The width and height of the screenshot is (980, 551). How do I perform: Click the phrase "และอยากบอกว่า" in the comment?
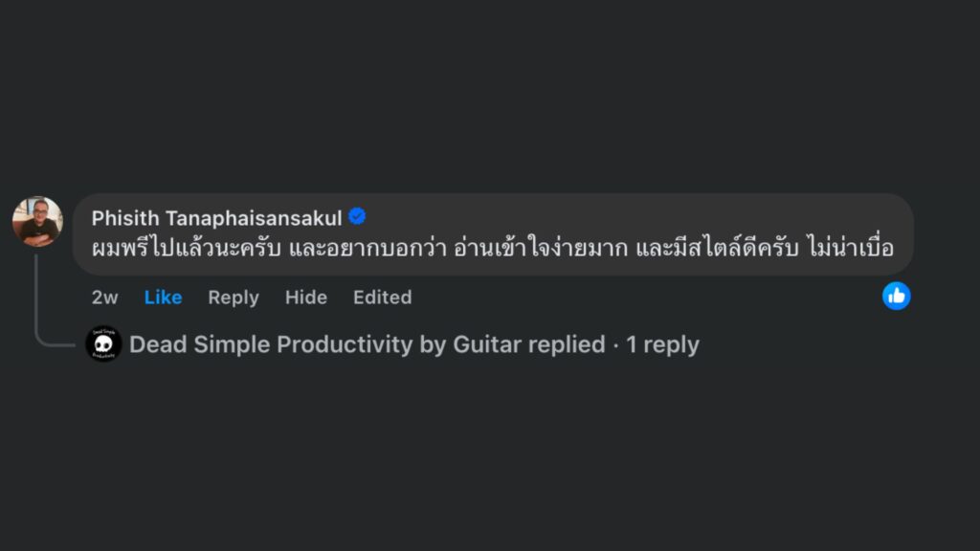(x=364, y=248)
